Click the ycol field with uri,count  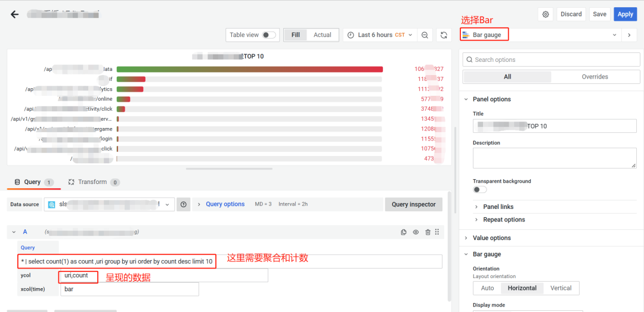(x=164, y=276)
